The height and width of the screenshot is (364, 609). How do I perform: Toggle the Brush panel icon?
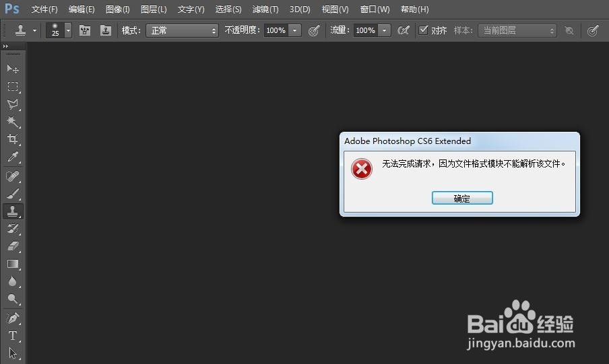85,30
